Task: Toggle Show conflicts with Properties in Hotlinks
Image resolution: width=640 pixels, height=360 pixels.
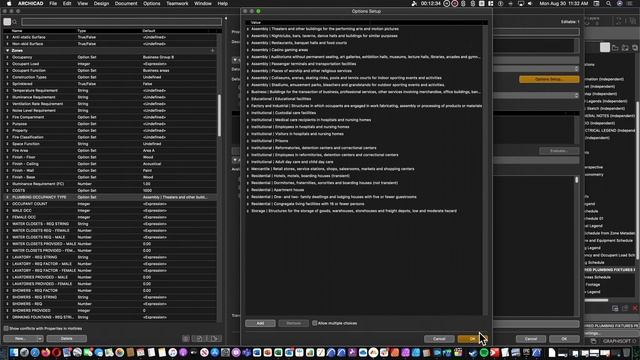Action: click(6, 329)
